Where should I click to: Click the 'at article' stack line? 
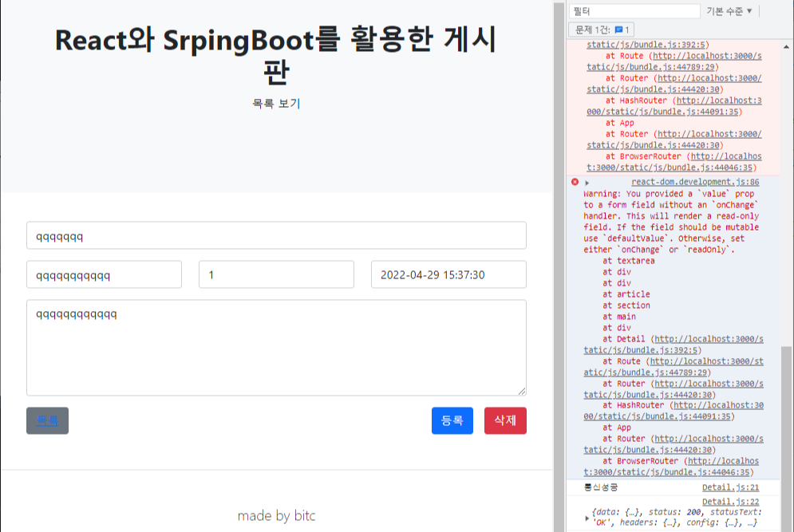click(626, 294)
